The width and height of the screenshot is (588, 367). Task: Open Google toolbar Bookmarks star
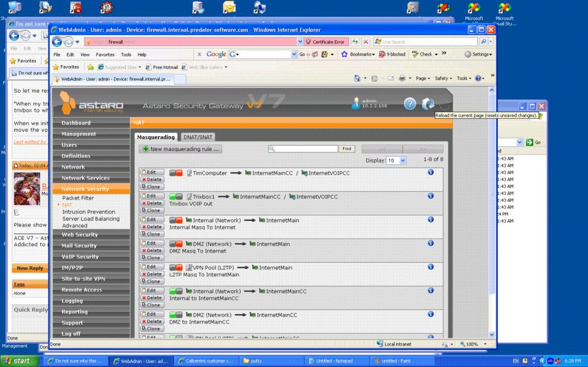click(344, 54)
